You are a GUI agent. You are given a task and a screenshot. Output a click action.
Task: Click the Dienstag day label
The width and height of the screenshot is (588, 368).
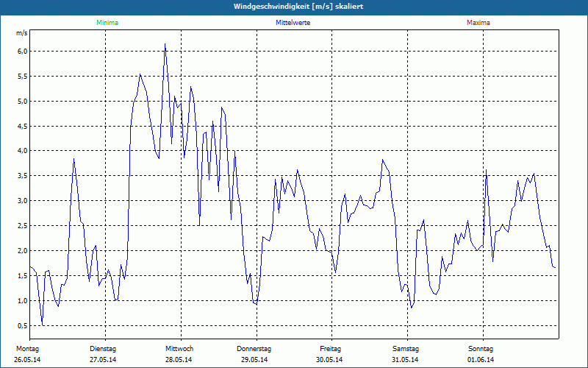coord(103,349)
